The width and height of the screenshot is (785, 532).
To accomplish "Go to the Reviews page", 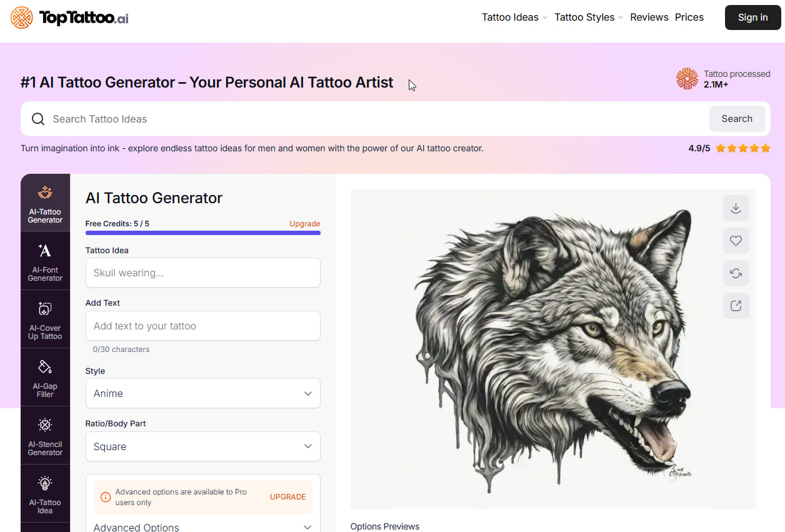I will 649,17.
